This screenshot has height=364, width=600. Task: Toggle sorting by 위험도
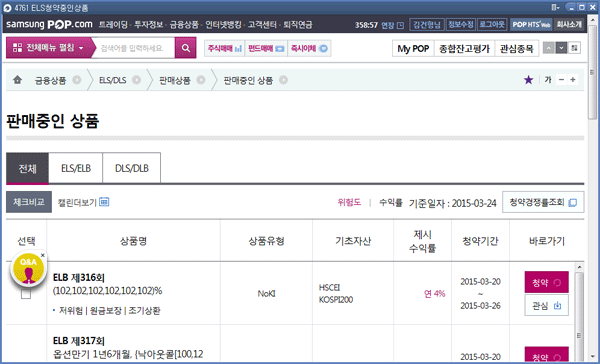[x=349, y=202]
